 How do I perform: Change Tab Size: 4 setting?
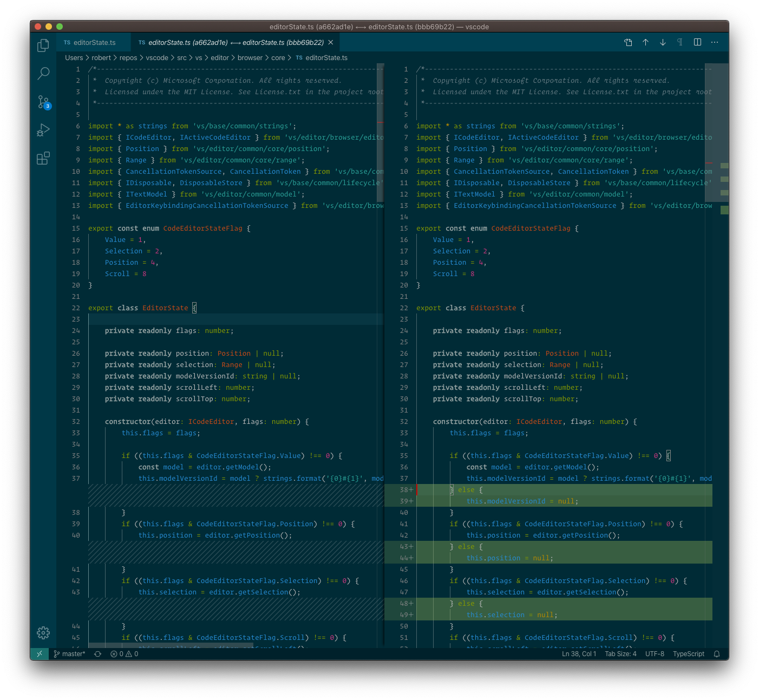[x=620, y=654]
